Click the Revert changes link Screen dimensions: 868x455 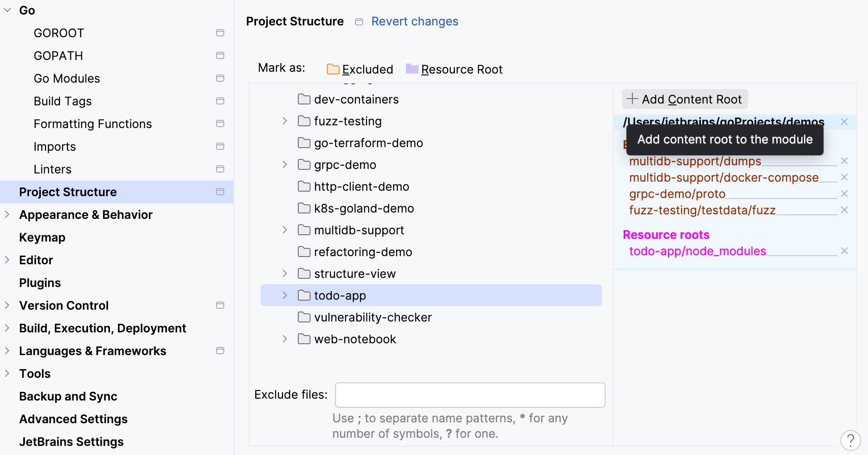[414, 21]
